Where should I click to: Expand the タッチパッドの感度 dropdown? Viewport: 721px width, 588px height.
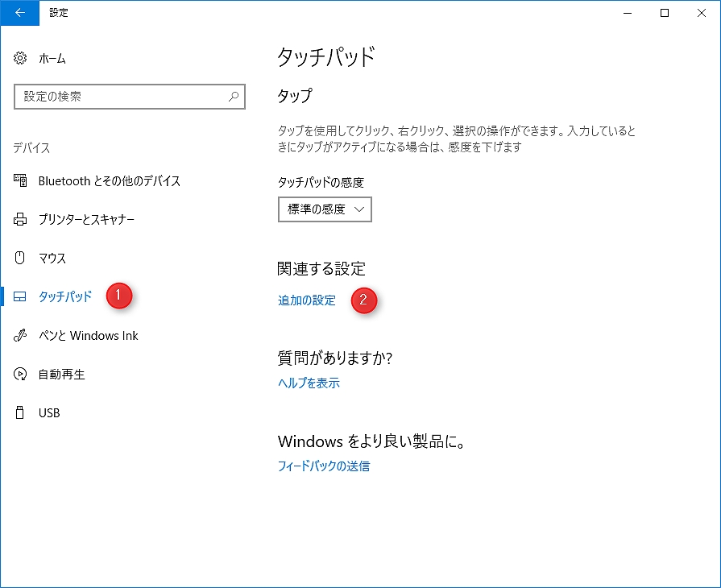pyautogui.click(x=325, y=209)
